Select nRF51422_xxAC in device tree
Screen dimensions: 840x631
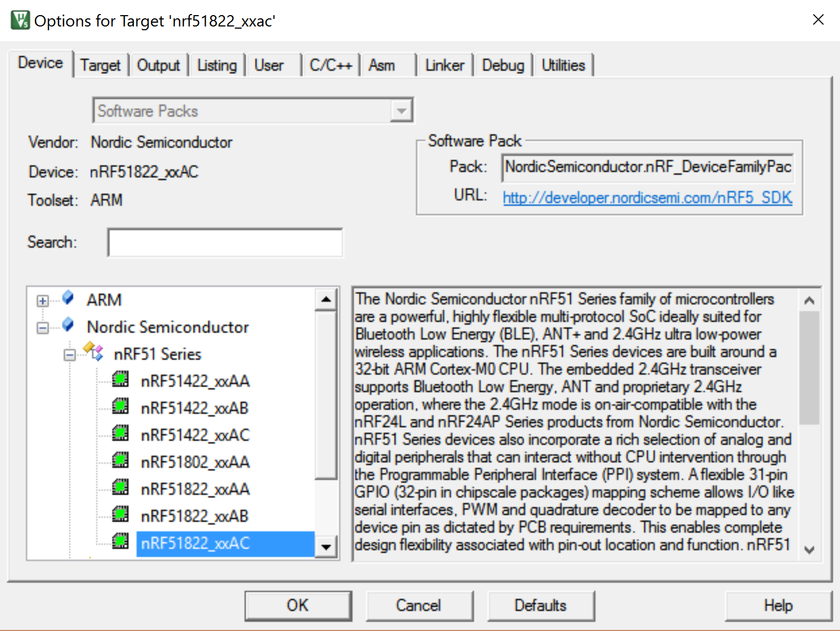195,435
